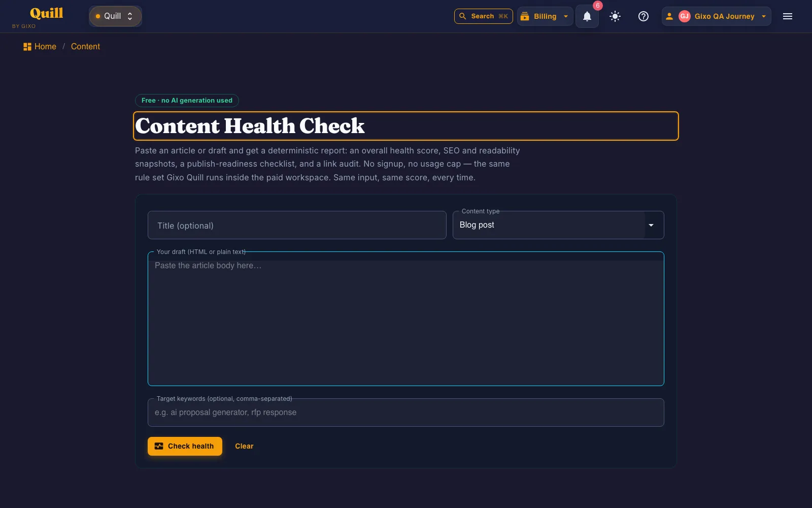Click the free no-AI-generation badge
The height and width of the screenshot is (508, 812).
tap(187, 101)
